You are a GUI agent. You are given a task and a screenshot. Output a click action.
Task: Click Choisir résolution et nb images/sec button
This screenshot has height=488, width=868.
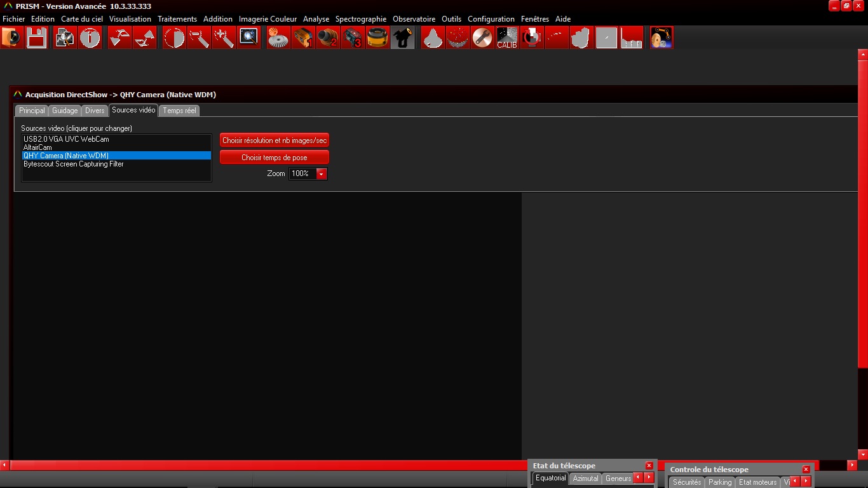[275, 140]
